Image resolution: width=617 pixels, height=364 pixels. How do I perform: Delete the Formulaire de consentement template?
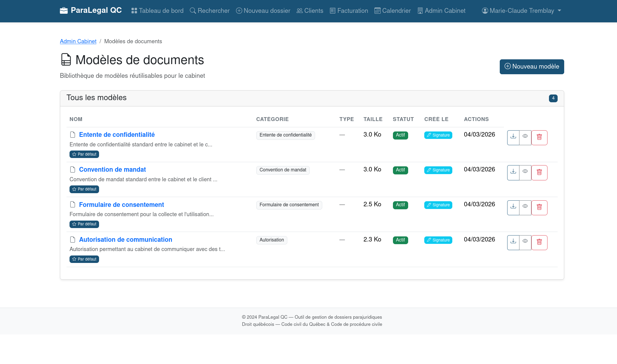click(539, 207)
